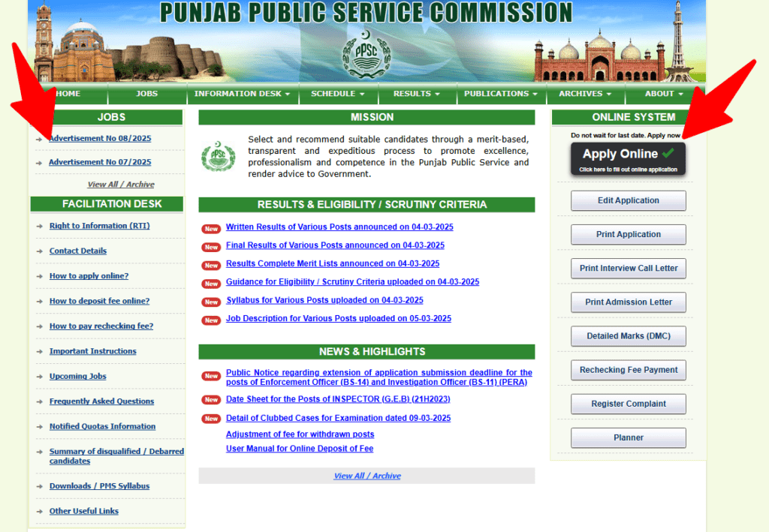Viewport: 769px width, 532px height.
Task: Click the arrow bullet beside Important Instructions
Action: click(39, 352)
